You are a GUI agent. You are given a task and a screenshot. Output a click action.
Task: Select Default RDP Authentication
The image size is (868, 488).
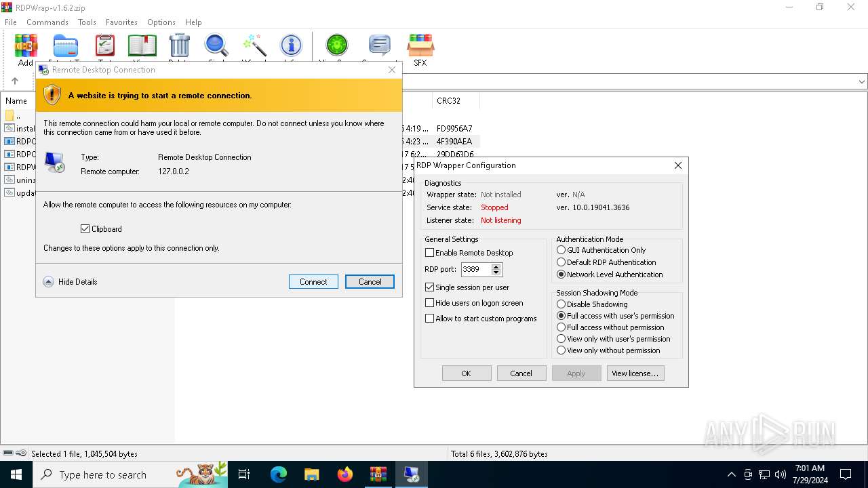click(x=561, y=262)
